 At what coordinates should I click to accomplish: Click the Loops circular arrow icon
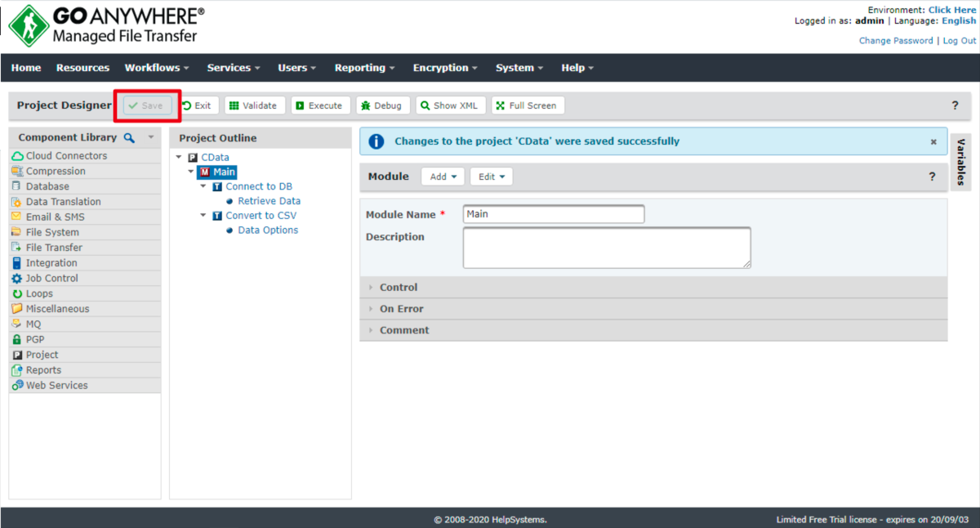[x=17, y=293]
